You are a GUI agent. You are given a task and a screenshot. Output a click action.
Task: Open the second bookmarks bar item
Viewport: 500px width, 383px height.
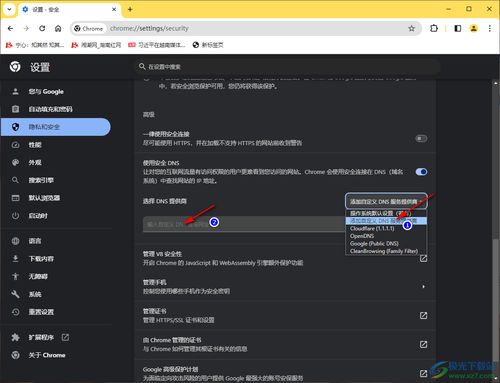pyautogui.click(x=96, y=45)
